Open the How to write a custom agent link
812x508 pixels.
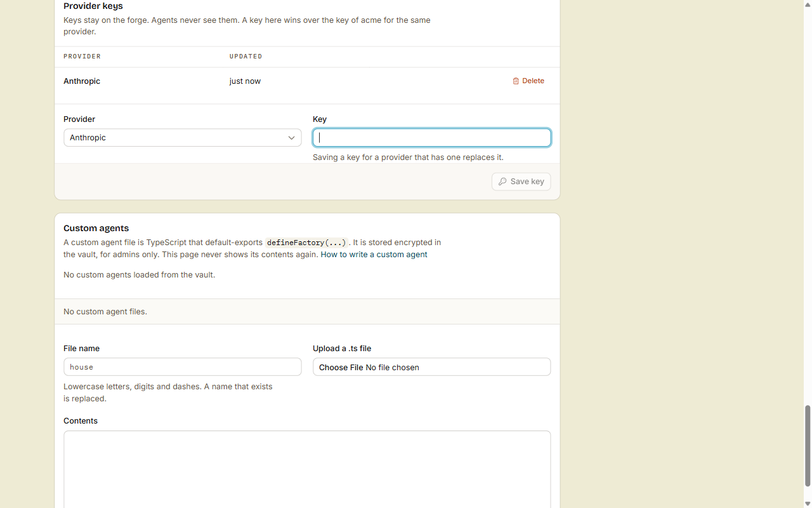coord(374,255)
